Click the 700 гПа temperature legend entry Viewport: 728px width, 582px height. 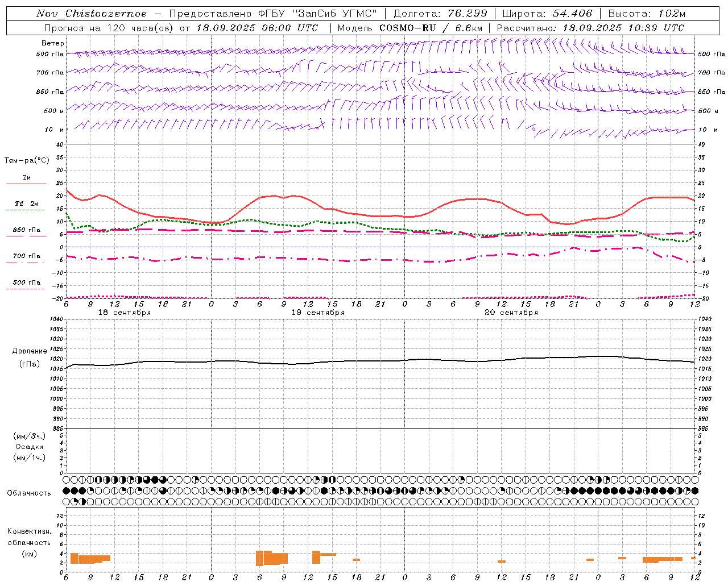point(27,256)
